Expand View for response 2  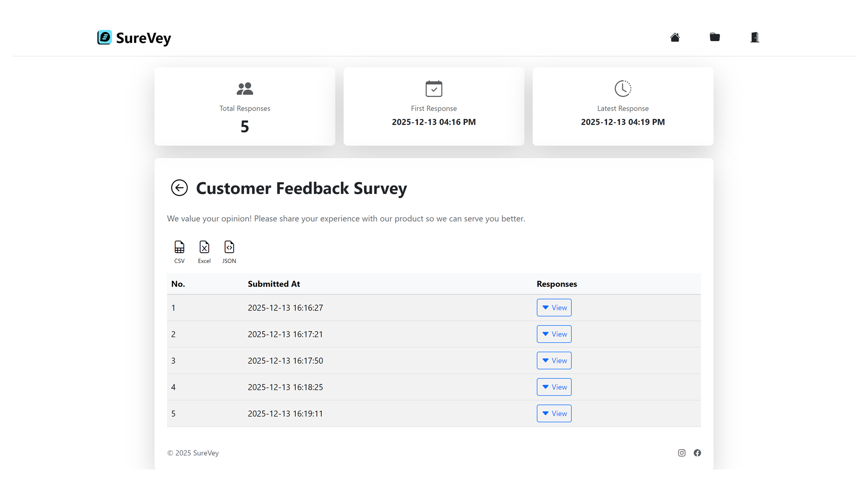pyautogui.click(x=554, y=334)
